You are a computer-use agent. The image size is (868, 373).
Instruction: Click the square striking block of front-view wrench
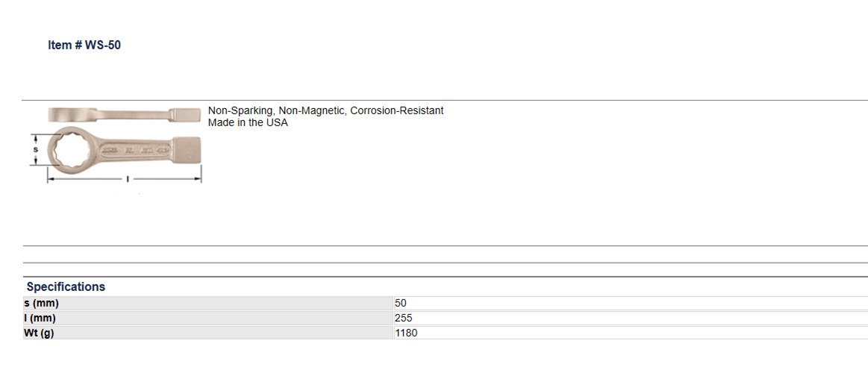click(x=187, y=149)
